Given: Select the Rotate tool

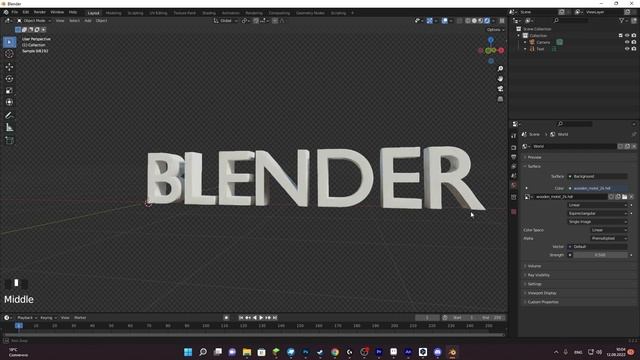Looking at the screenshot, I should click(9, 79).
